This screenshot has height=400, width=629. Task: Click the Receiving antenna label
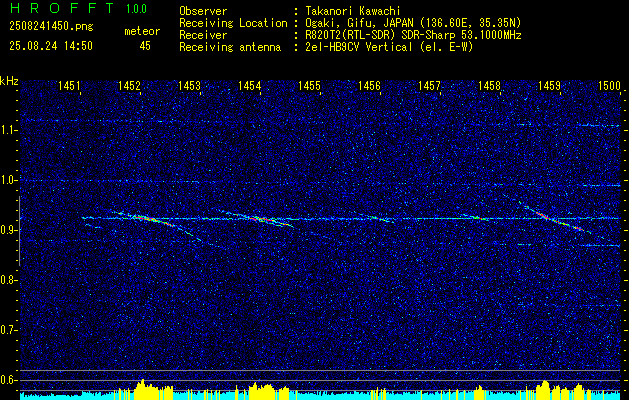pos(230,47)
